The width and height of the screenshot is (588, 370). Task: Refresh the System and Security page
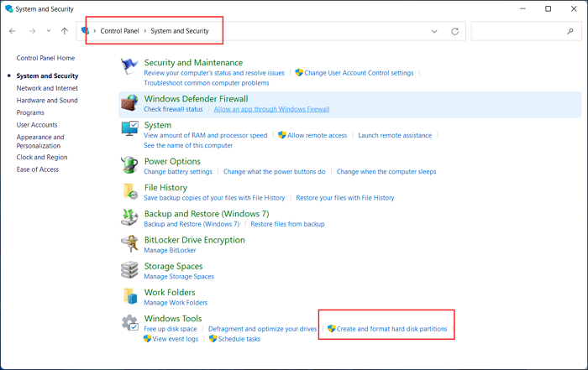(x=455, y=31)
